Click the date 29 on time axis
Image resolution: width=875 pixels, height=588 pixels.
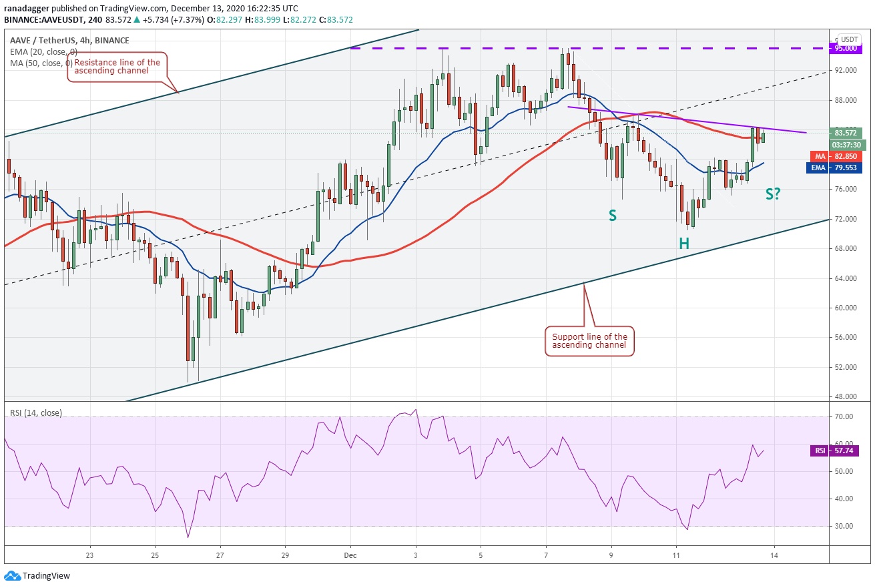coord(285,555)
